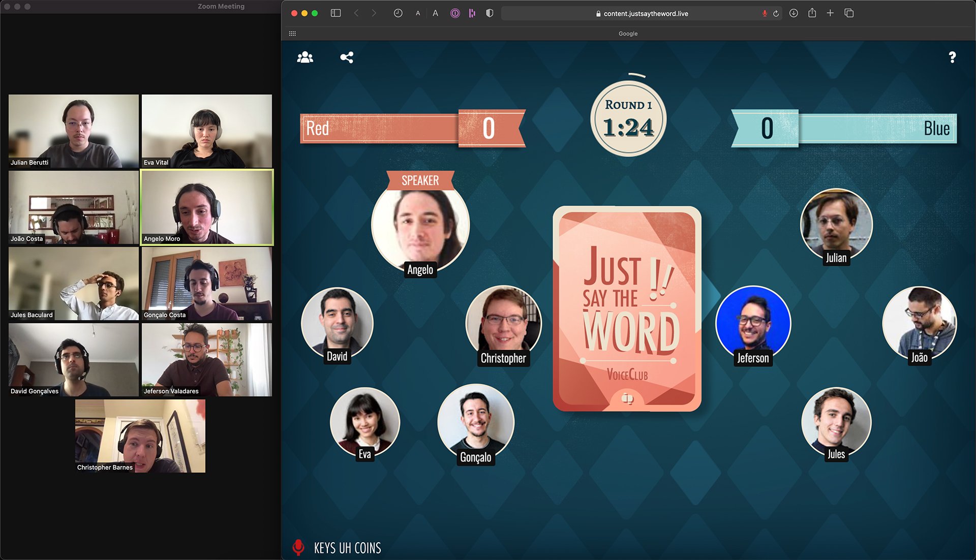The width and height of the screenshot is (976, 560).
Task: Click the share game icon
Action: [x=347, y=57]
